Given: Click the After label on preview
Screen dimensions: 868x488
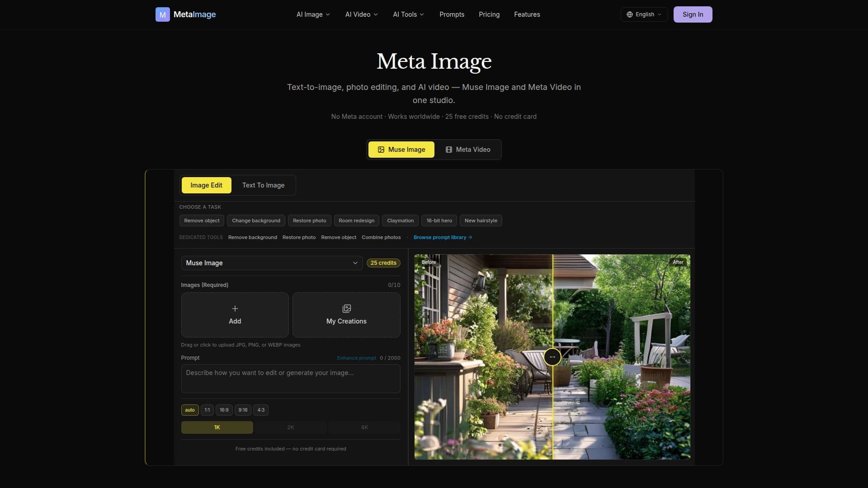Looking at the screenshot, I should (678, 262).
